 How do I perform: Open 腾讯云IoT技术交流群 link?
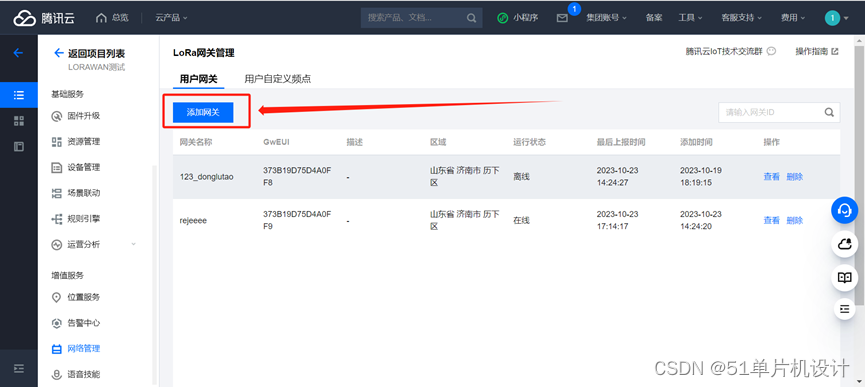(x=730, y=51)
